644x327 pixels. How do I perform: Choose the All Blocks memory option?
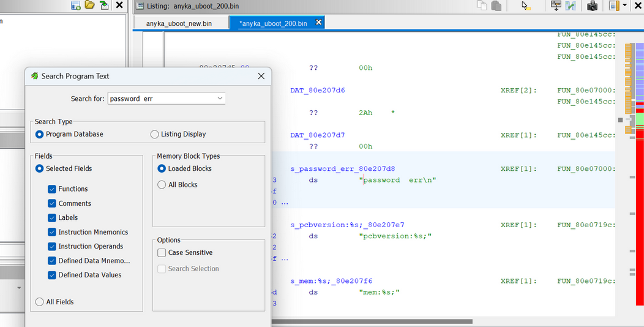point(162,184)
